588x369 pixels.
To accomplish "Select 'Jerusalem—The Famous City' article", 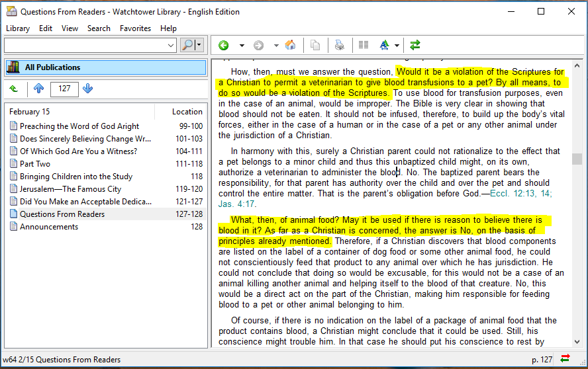I will pyautogui.click(x=70, y=189).
